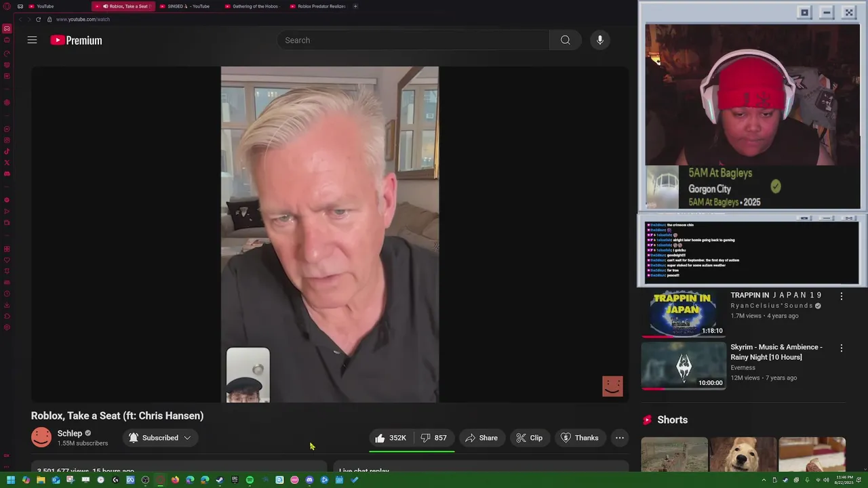Open Skyrim Music & Ambience thumbnail

pyautogui.click(x=684, y=365)
